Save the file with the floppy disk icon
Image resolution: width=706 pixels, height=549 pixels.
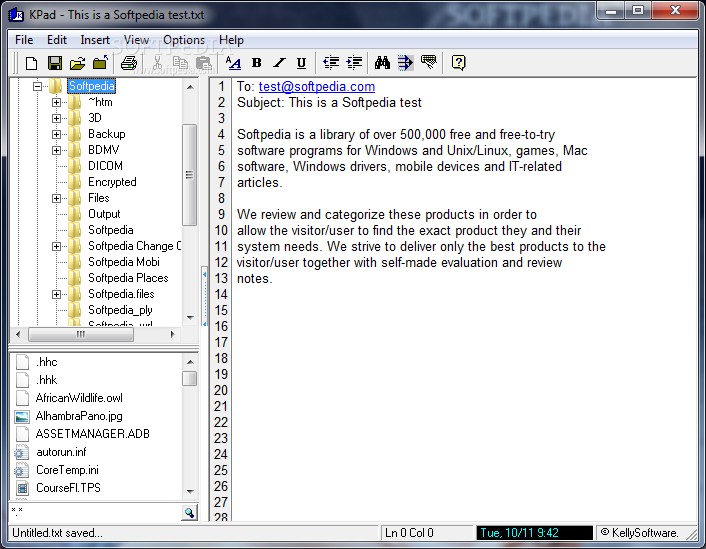[55, 63]
